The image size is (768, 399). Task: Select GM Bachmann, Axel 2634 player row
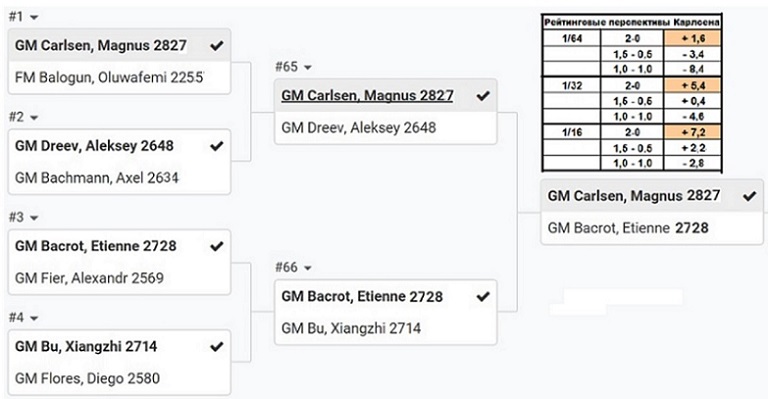click(119, 178)
